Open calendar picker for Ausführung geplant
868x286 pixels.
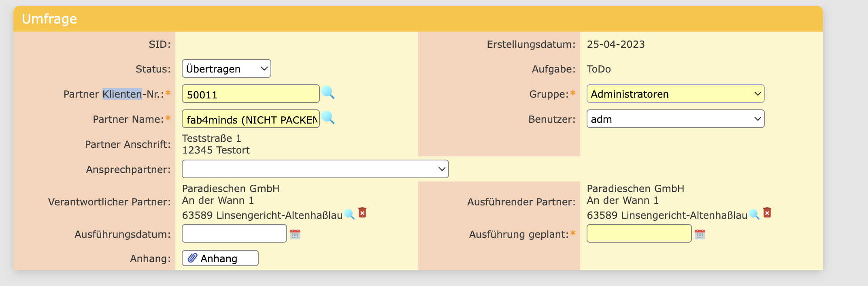[700, 234]
